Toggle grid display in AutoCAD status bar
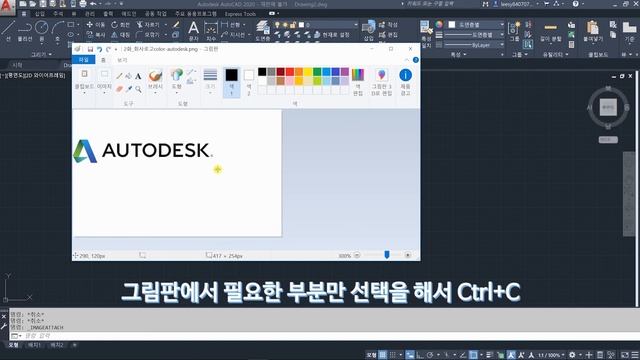The width and height of the screenshot is (640, 360). (382, 355)
